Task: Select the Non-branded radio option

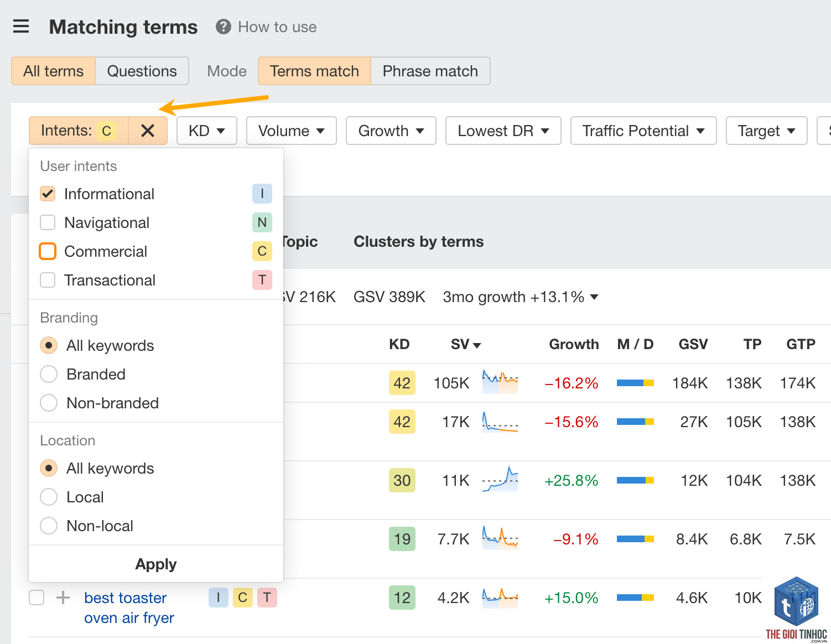Action: [49, 403]
